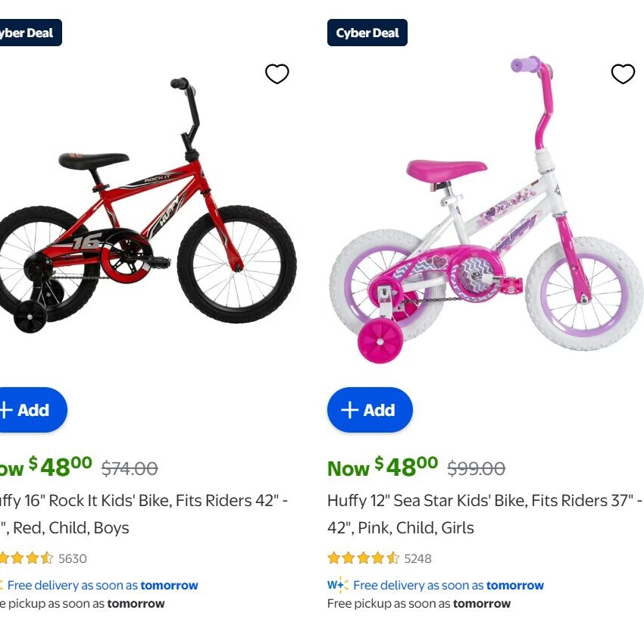Click free pickup tomorrow text under Sea Star
644x644 pixels.
(419, 604)
